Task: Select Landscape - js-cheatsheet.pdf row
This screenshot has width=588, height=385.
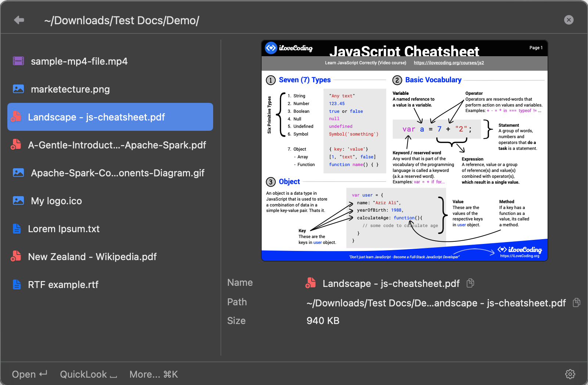Action: point(110,117)
